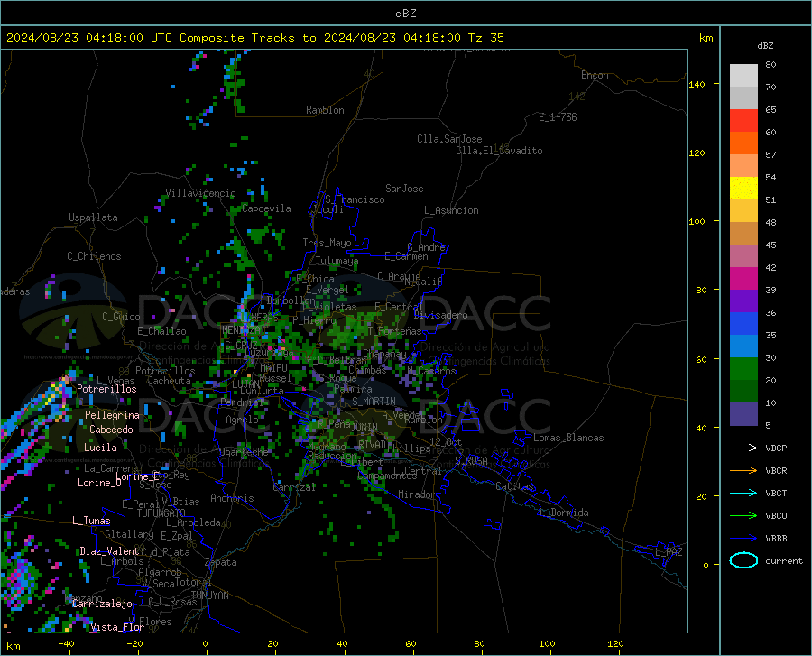Click the blue VBBB arrow in legend
812x656 pixels.
743,539
